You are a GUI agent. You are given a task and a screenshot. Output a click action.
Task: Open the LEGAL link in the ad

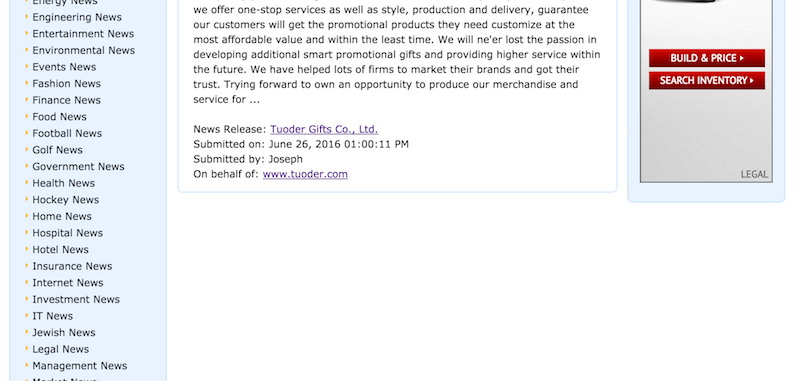click(x=754, y=174)
